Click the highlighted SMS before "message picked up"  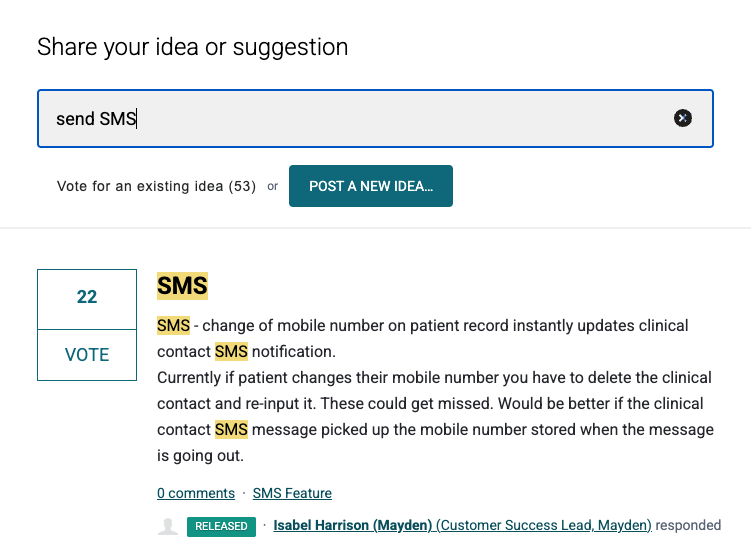231,430
